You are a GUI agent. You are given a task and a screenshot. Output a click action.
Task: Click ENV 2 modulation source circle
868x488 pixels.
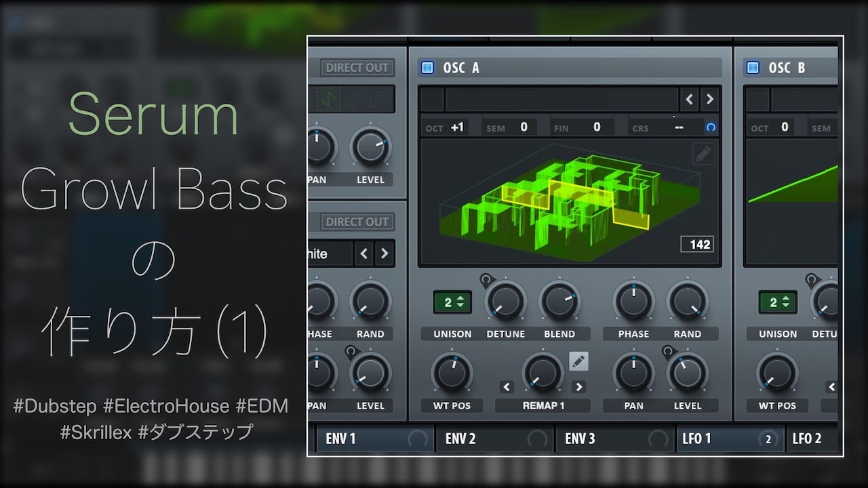(x=538, y=439)
